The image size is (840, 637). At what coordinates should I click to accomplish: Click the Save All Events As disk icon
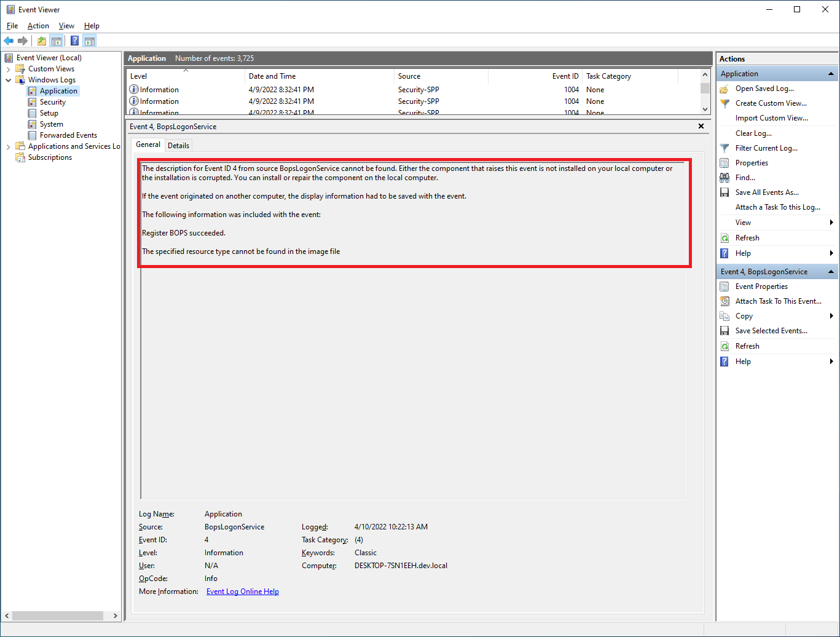(x=724, y=192)
